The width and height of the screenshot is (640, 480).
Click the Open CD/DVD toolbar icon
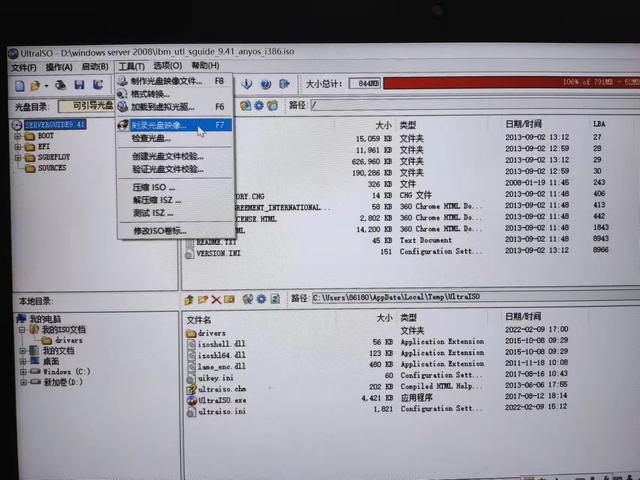tap(60, 85)
